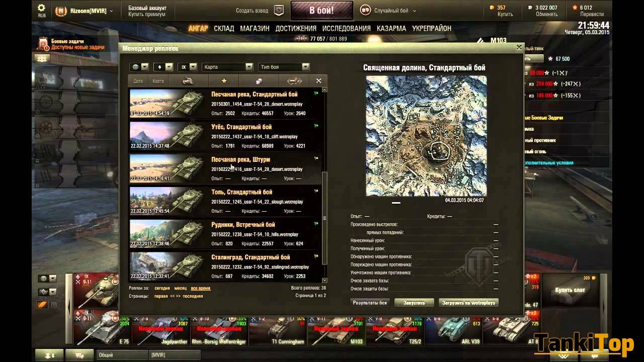
Task: Click Священная долина minimap preview
Action: (x=426, y=136)
